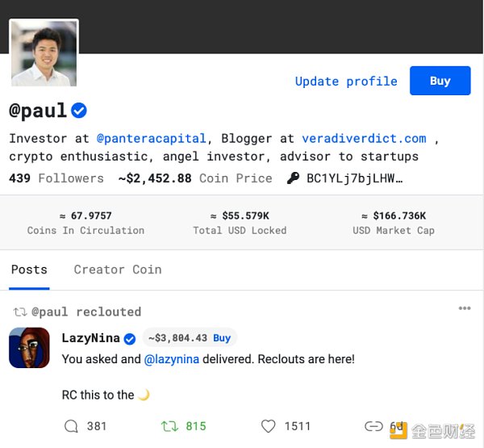Click Paul's profile photo thumbnail
The width and height of the screenshot is (484, 448).
(44, 53)
